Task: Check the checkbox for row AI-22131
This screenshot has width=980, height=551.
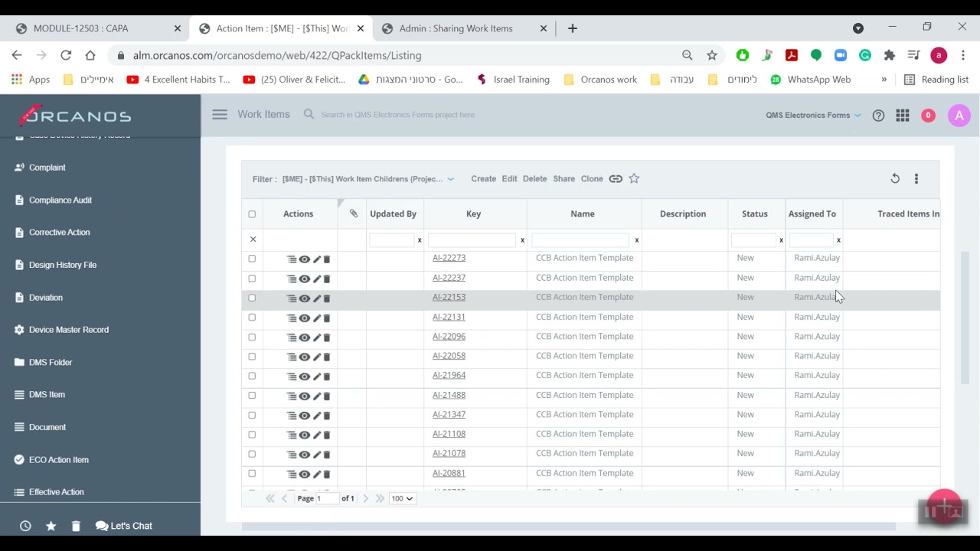Action: [252, 318]
